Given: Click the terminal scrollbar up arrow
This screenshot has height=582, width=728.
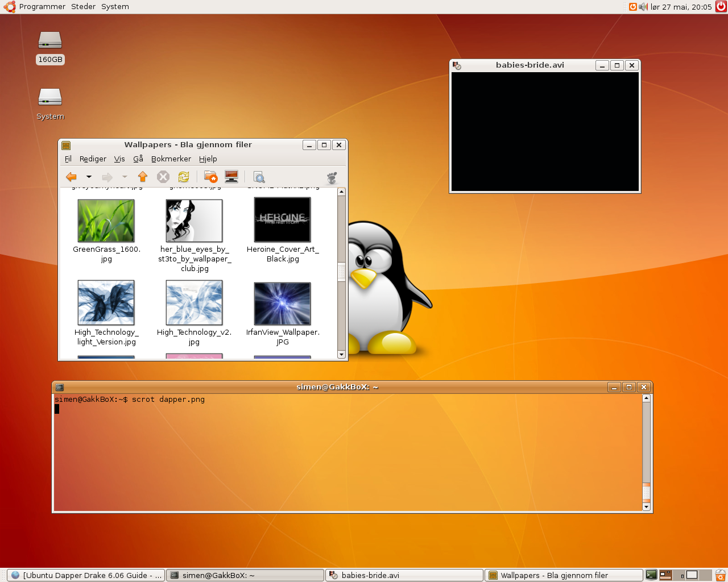Looking at the screenshot, I should [x=646, y=398].
